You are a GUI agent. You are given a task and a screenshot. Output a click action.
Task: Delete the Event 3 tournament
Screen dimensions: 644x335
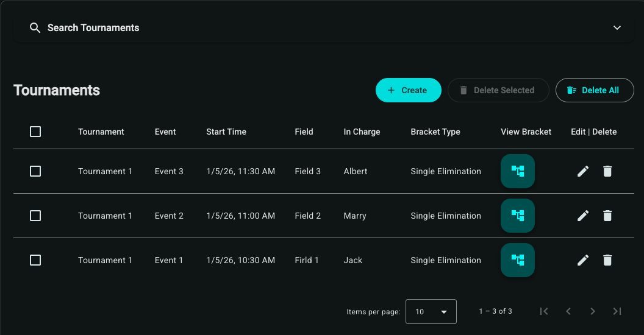click(x=607, y=171)
